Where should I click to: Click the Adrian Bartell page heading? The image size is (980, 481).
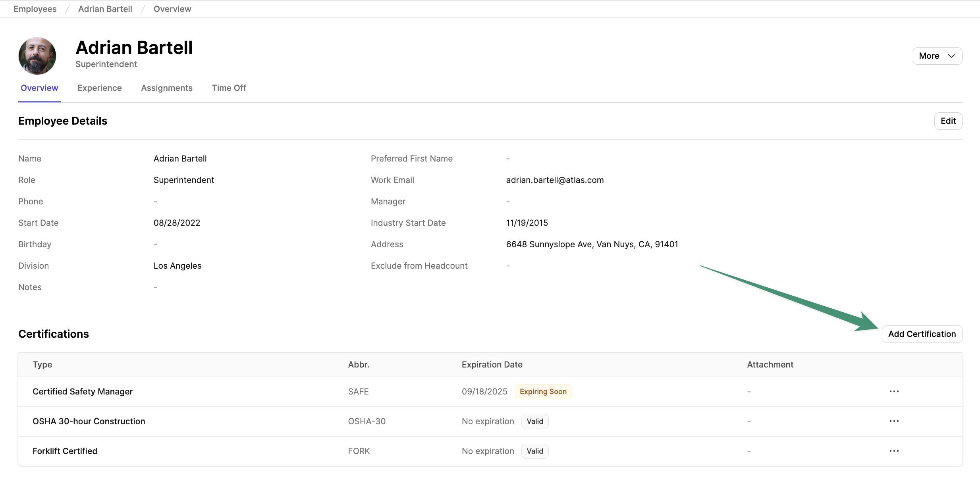click(x=134, y=48)
